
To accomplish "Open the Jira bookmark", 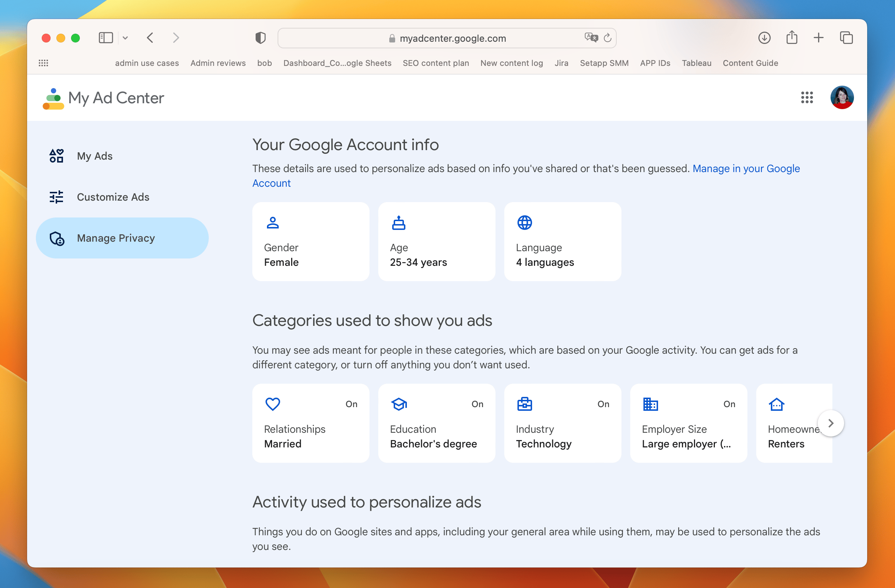I will click(561, 63).
